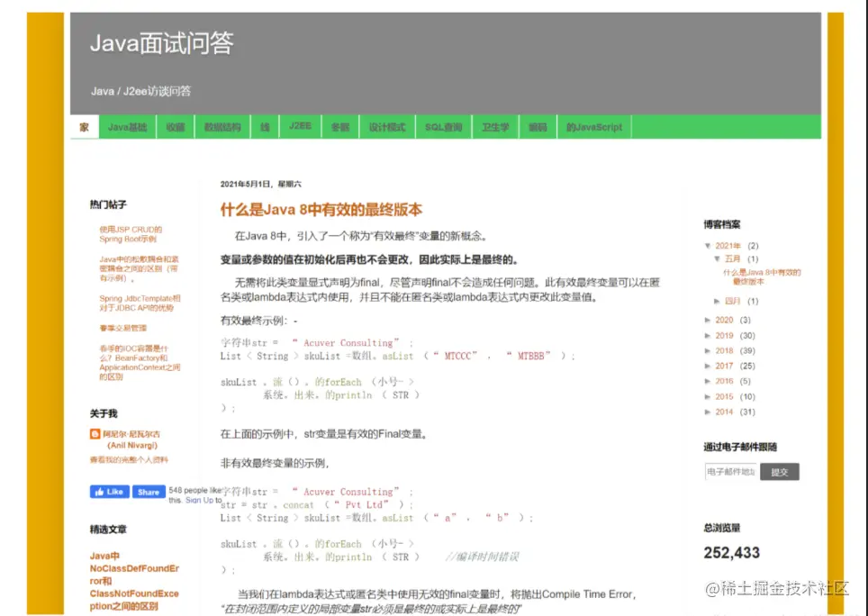Click the total view count 252,433

(731, 552)
